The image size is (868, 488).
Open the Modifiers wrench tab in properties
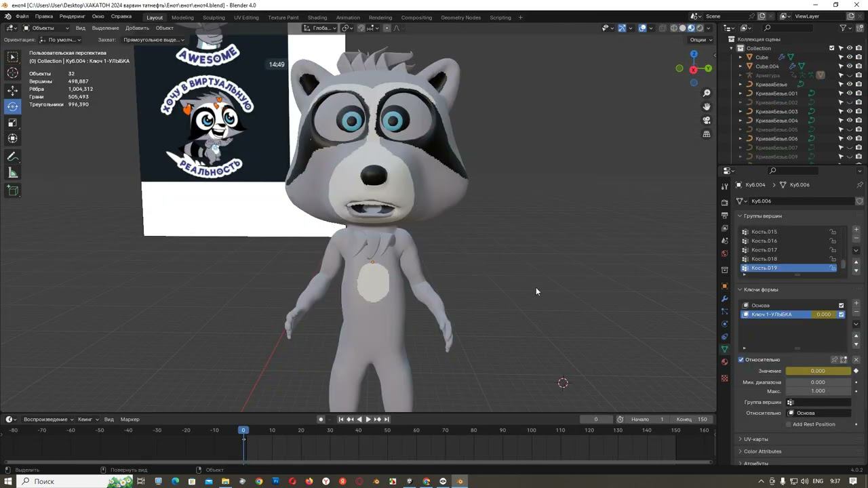pyautogui.click(x=724, y=299)
